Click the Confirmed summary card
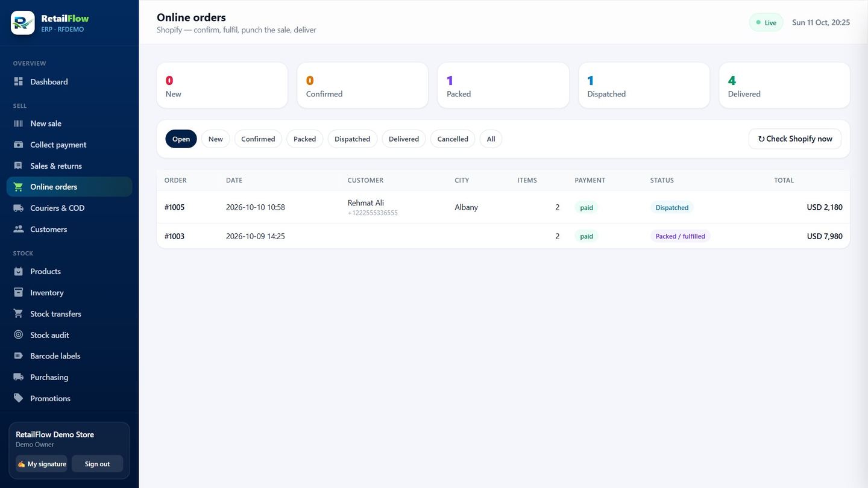The width and height of the screenshot is (868, 488). 362,86
